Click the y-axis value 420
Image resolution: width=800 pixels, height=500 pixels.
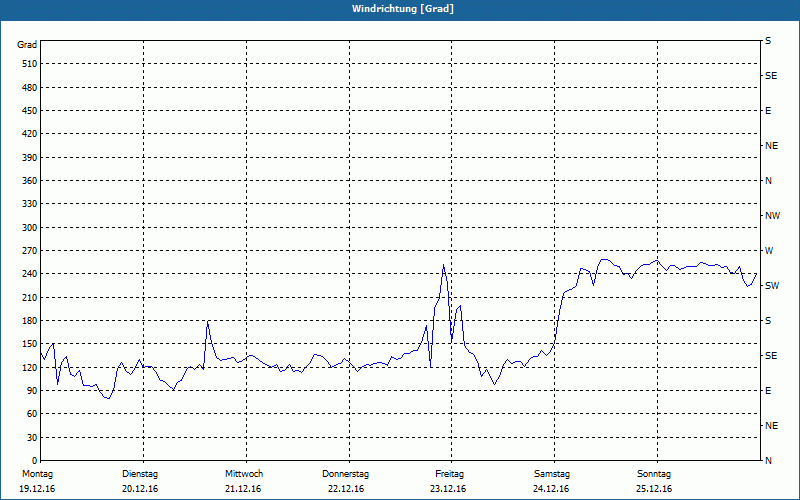29,134
